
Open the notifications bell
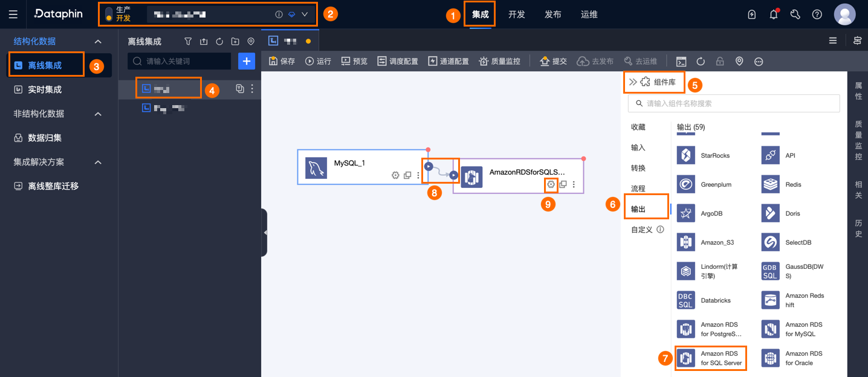[774, 14]
